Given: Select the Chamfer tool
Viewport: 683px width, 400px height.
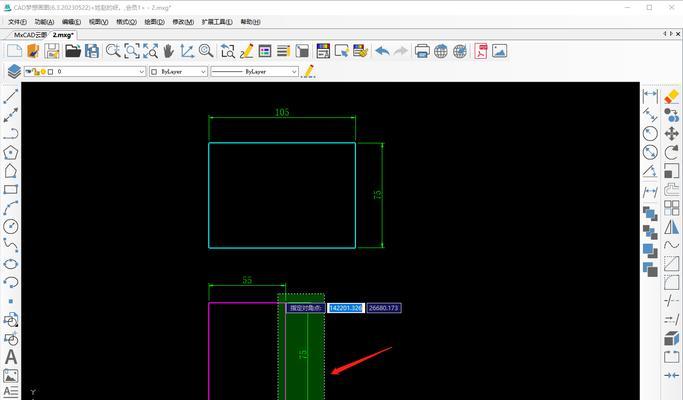Looking at the screenshot, I should [x=672, y=264].
